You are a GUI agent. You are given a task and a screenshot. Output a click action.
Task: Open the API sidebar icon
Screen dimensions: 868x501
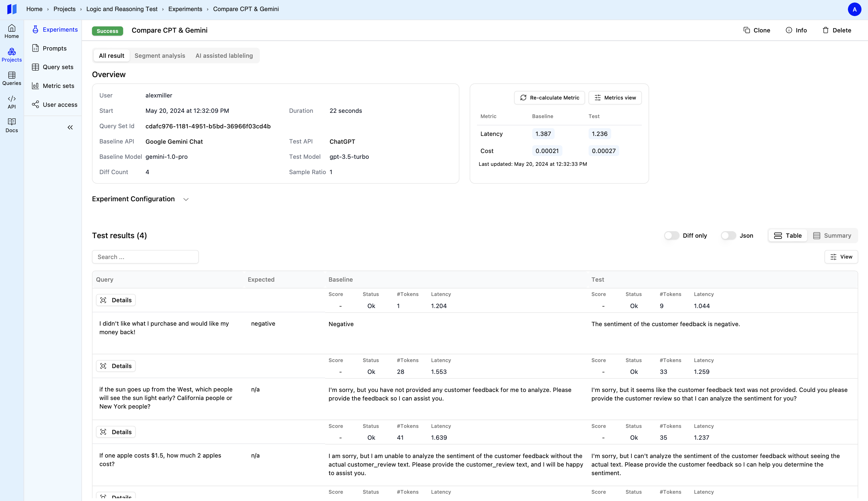point(12,102)
